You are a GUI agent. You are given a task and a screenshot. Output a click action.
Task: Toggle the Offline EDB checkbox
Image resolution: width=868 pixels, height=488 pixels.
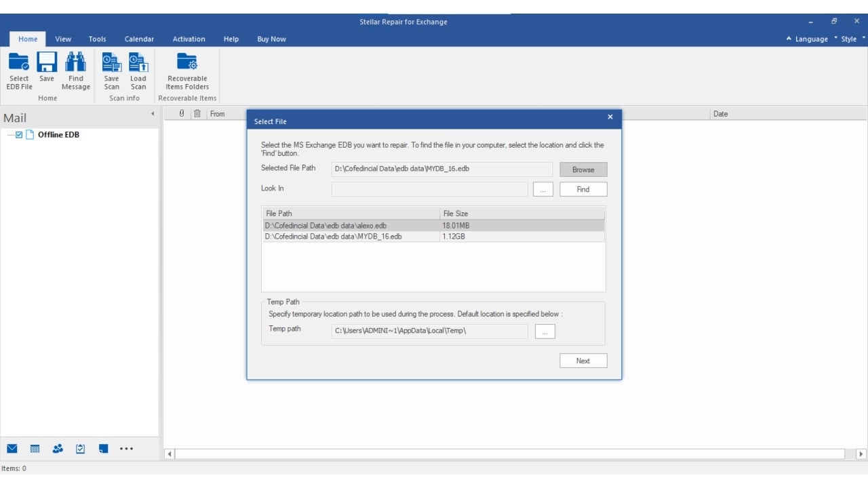(19, 135)
